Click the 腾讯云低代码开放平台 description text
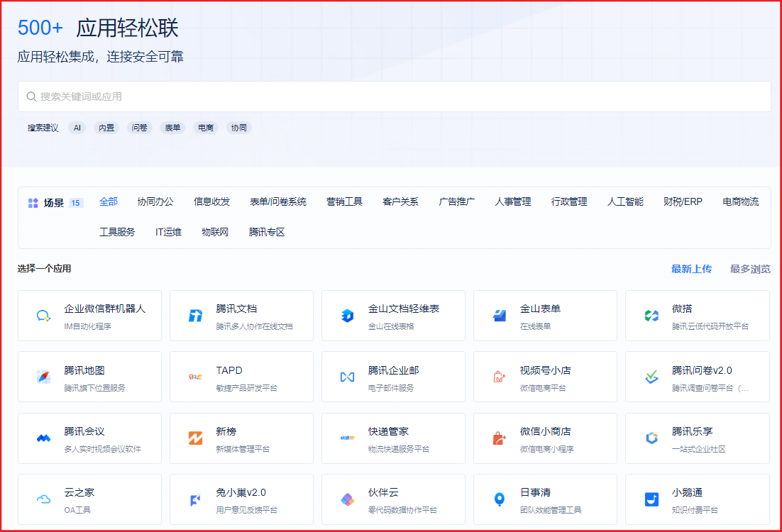 tap(710, 326)
